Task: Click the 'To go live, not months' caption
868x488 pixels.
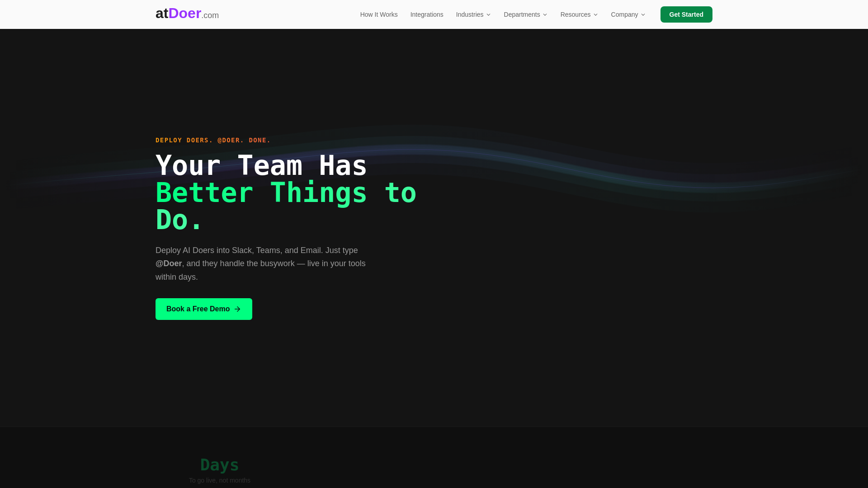Action: 220,480
